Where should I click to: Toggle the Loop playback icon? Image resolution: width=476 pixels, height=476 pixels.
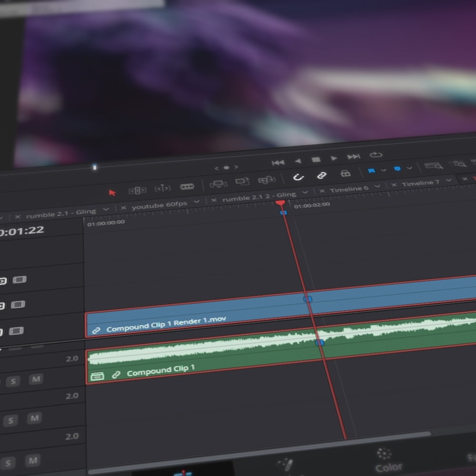coord(376,155)
